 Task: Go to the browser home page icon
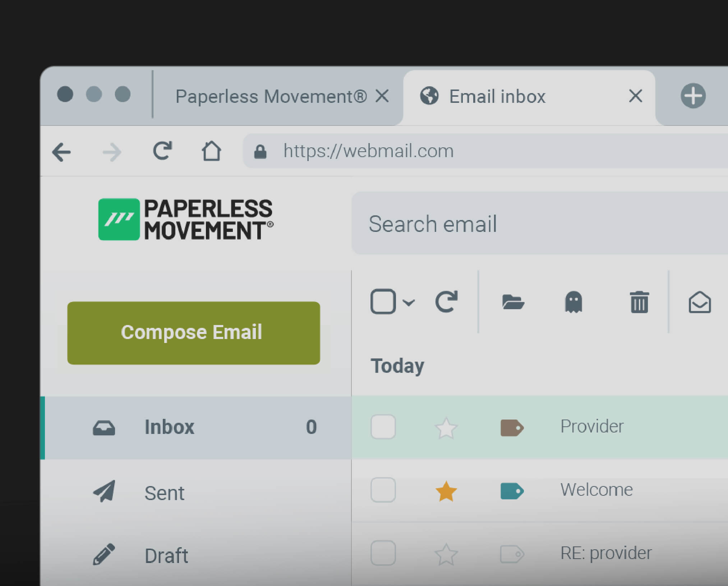click(x=211, y=151)
